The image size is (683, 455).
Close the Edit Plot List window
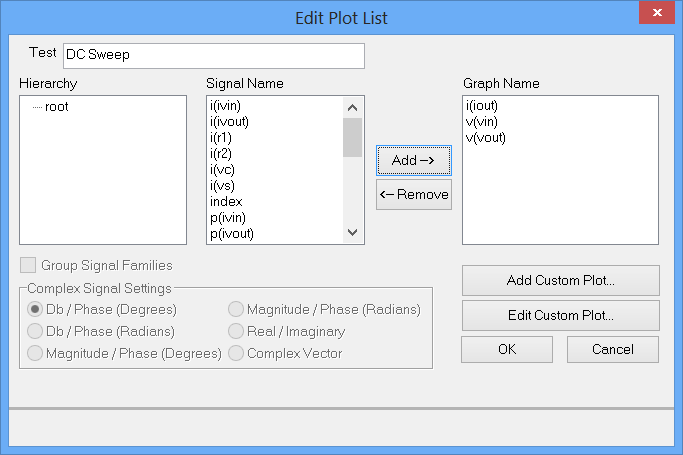coord(654,16)
